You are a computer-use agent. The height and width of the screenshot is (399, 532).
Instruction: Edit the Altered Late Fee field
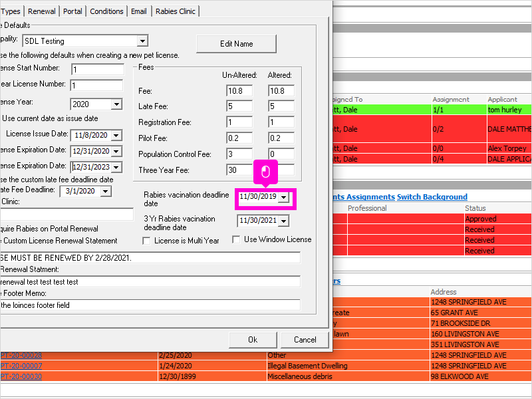[281, 106]
